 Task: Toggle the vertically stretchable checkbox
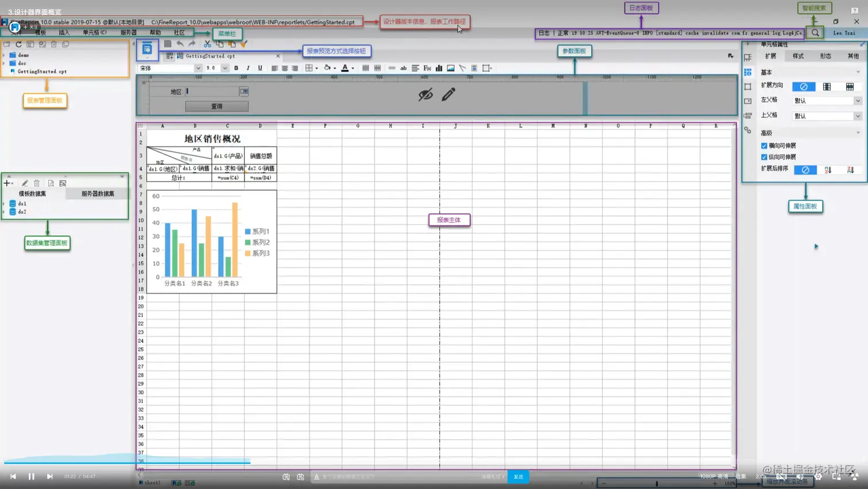[764, 157]
